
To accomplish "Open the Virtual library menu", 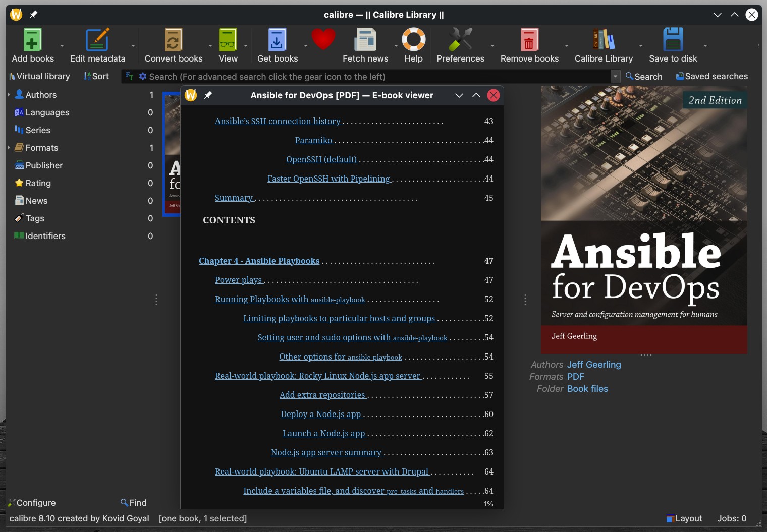I will pos(39,76).
